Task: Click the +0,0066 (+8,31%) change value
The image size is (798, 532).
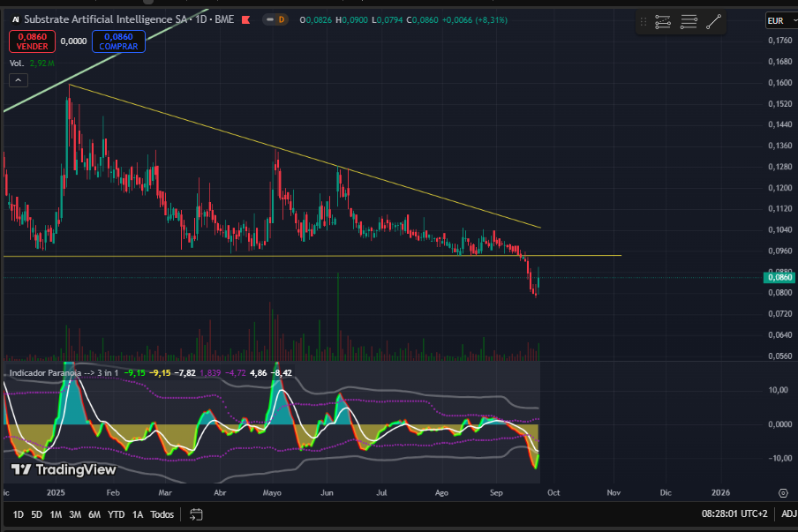Action: (x=474, y=19)
